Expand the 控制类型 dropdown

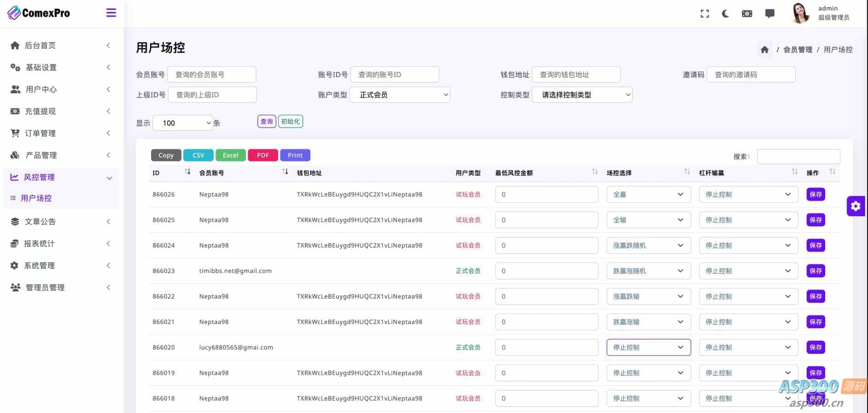(x=582, y=95)
